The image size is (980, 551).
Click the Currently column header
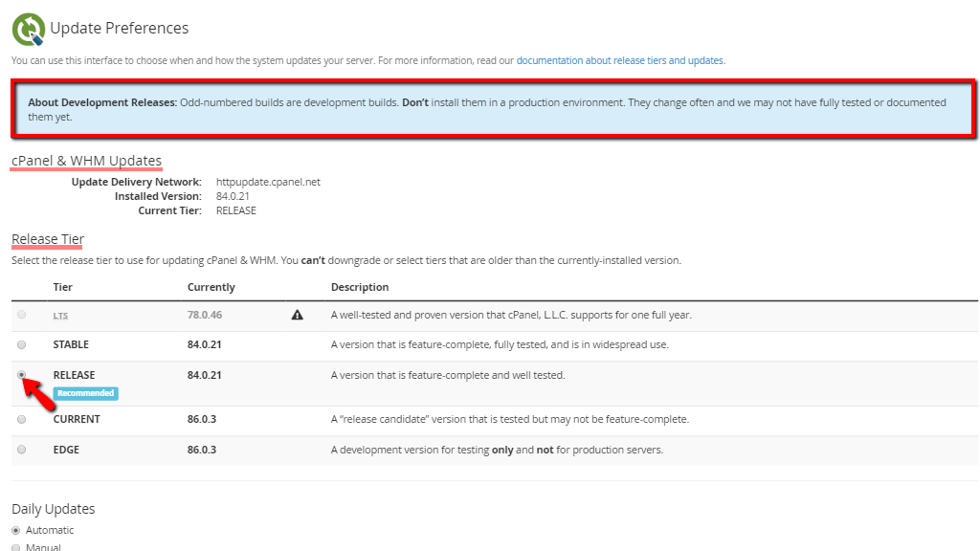[x=212, y=287]
